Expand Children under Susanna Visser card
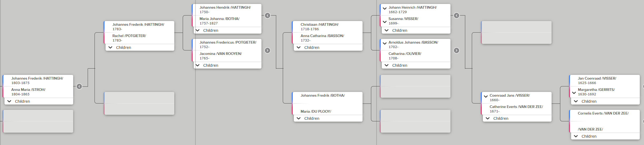This screenshot has width=644, height=145. (416, 30)
